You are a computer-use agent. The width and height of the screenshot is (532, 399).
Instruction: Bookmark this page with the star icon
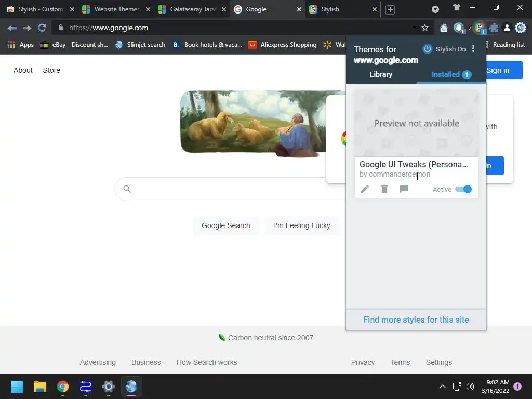pyautogui.click(x=425, y=28)
